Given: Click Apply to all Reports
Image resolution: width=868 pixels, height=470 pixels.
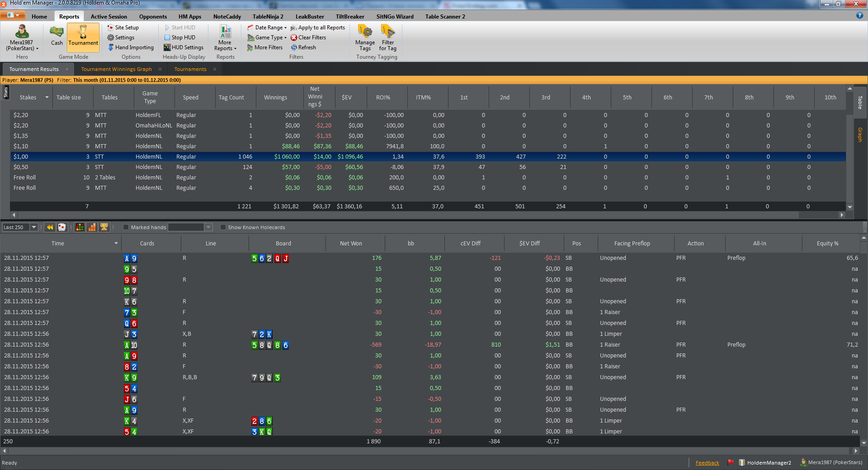Looking at the screenshot, I should pos(318,28).
